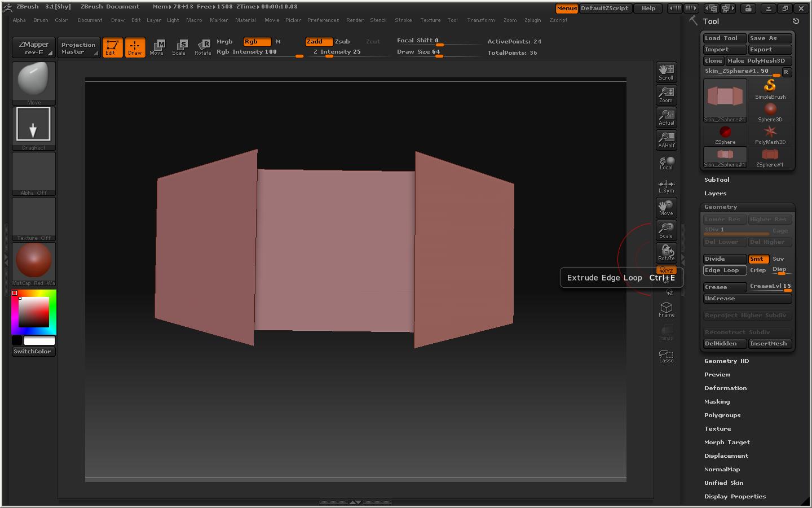Select the Rotate icon in top toolbar
This screenshot has height=508, width=812.
pos(202,47)
